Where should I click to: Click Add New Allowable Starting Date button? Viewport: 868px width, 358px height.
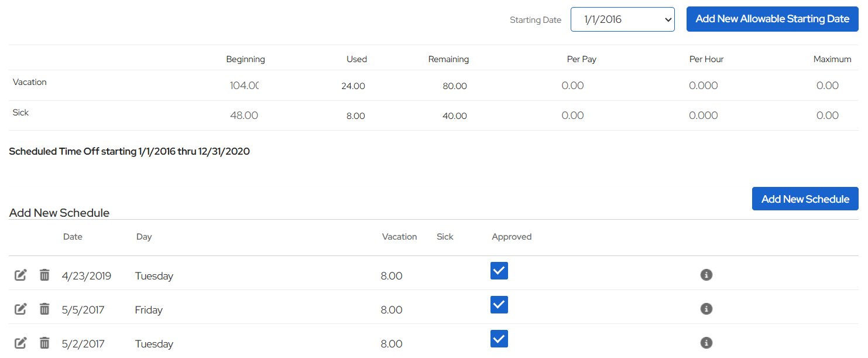tap(772, 19)
